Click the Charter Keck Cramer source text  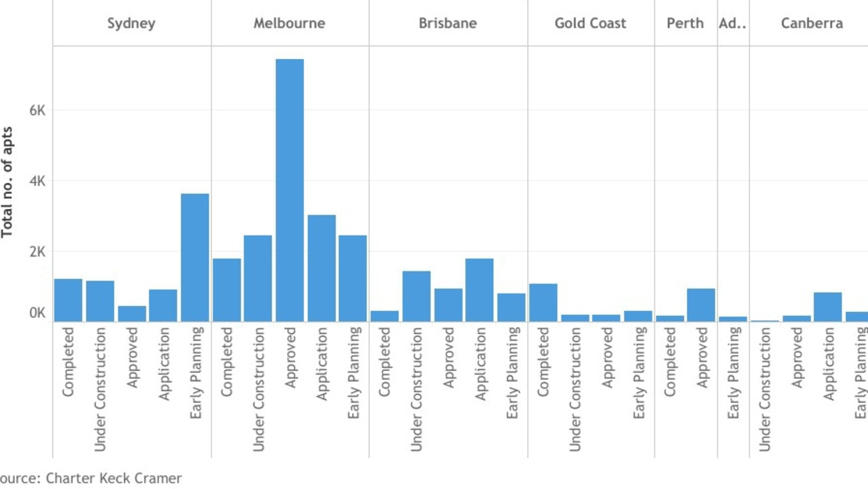[x=114, y=478]
